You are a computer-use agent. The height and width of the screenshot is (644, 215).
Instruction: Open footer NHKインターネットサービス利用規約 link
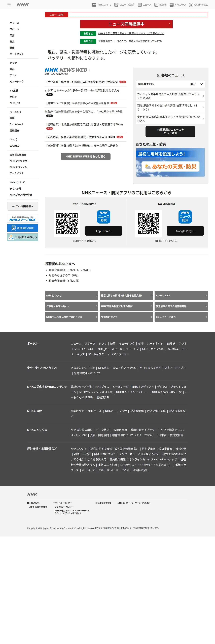pos(134,503)
